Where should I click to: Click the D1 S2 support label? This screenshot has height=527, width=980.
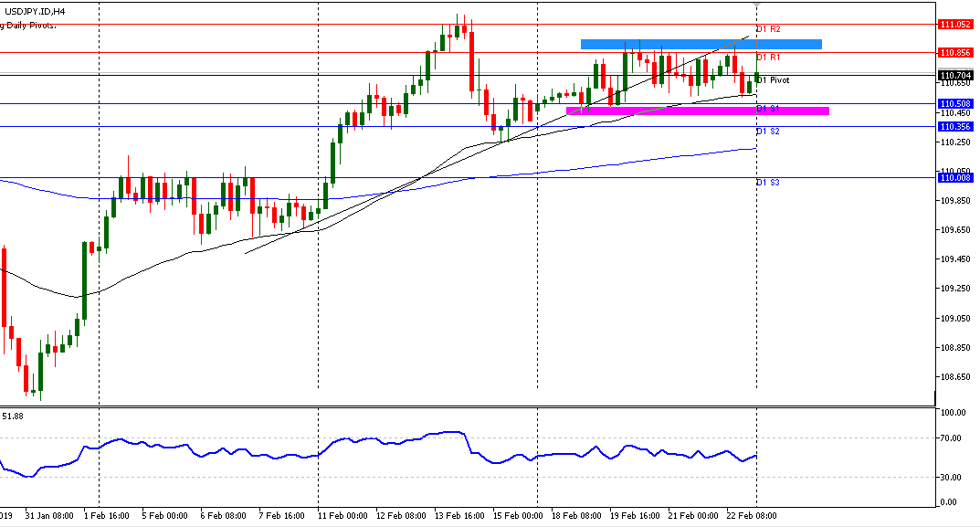[x=768, y=132]
